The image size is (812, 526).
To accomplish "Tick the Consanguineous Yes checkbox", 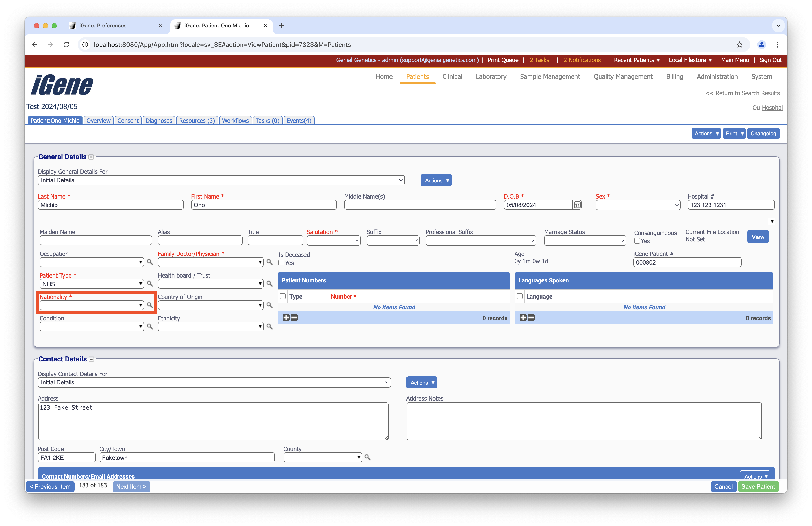I will point(637,241).
